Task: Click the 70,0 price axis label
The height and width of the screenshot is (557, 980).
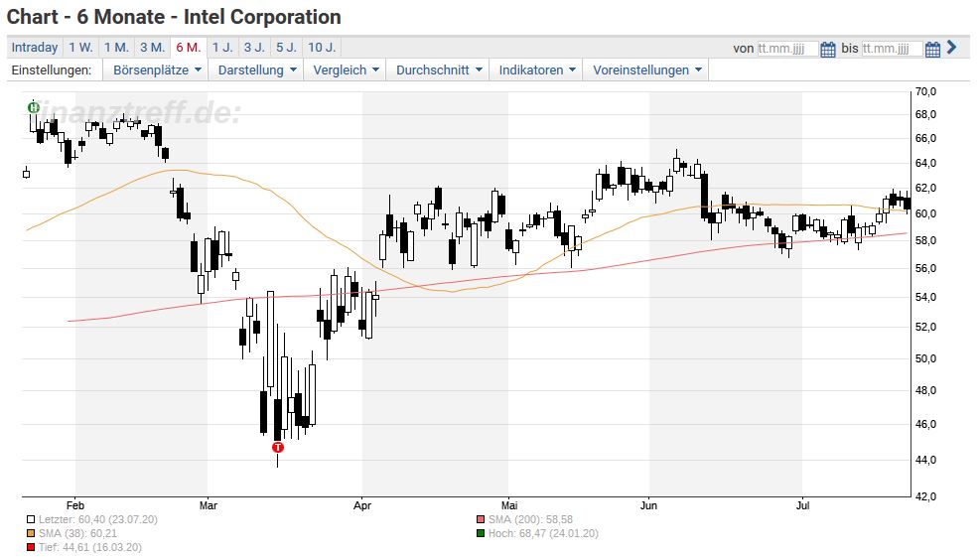Action: point(925,91)
